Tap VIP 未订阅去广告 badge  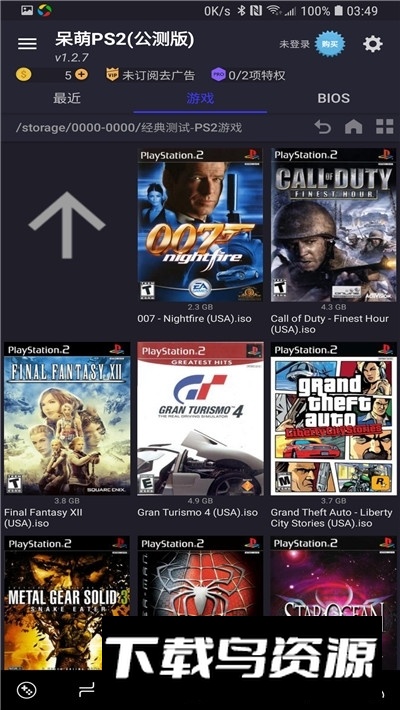[150, 75]
